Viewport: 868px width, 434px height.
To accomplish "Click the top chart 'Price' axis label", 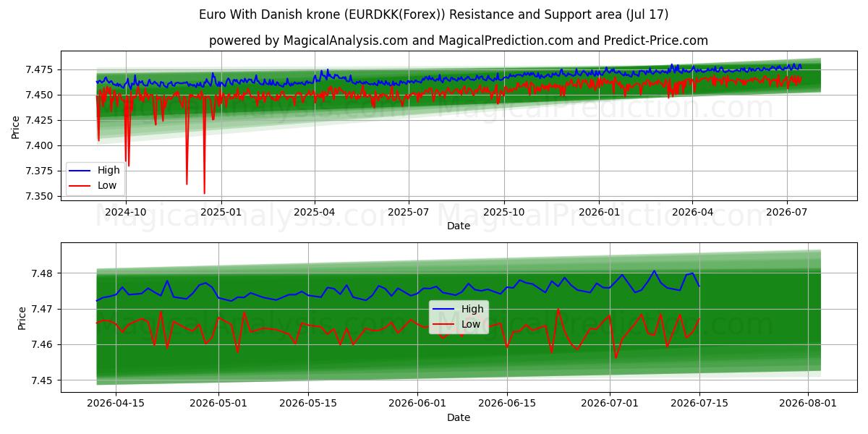I will pos(16,127).
